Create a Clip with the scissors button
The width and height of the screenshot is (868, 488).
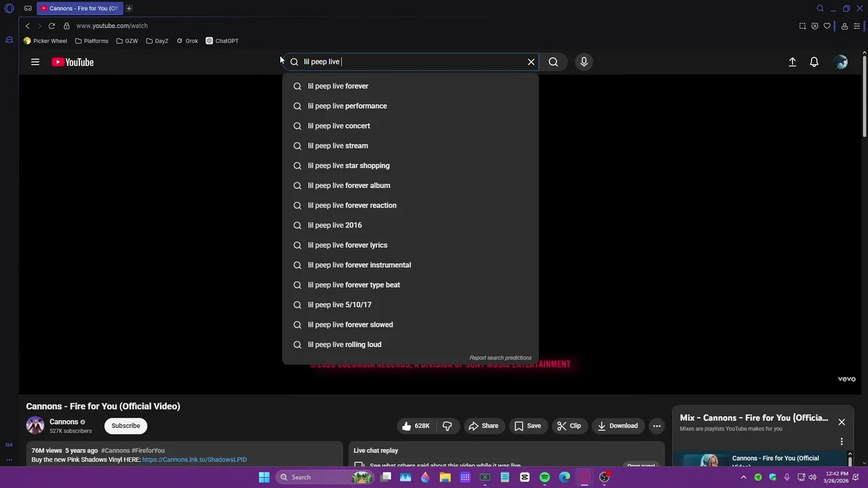coord(568,426)
